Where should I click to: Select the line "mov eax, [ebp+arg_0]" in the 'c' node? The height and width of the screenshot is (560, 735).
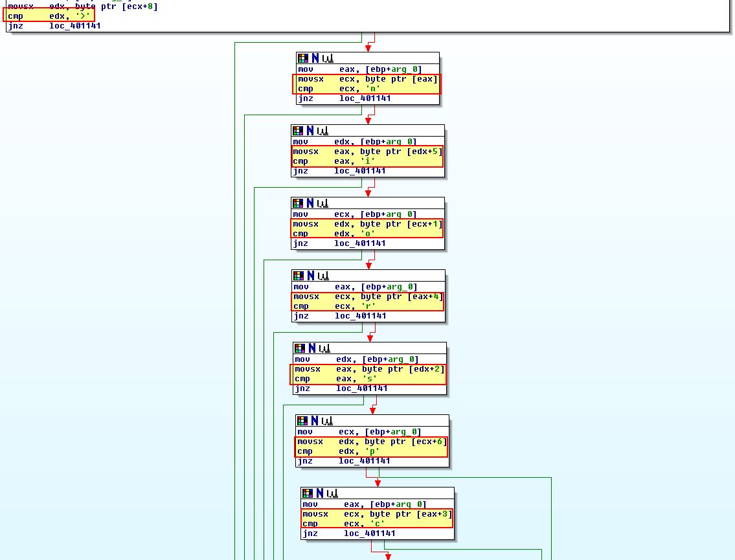pos(365,505)
